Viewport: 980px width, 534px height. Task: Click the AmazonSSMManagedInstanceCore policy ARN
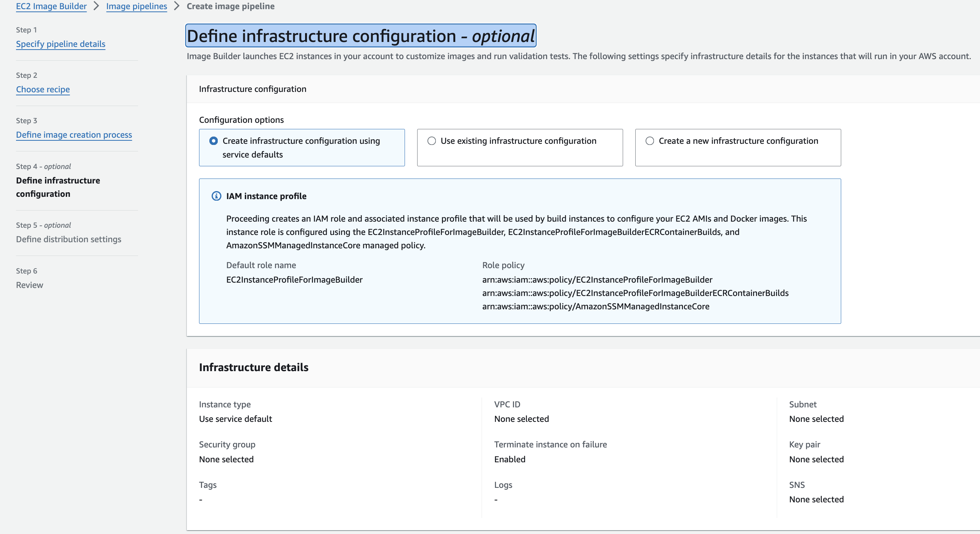[596, 306]
